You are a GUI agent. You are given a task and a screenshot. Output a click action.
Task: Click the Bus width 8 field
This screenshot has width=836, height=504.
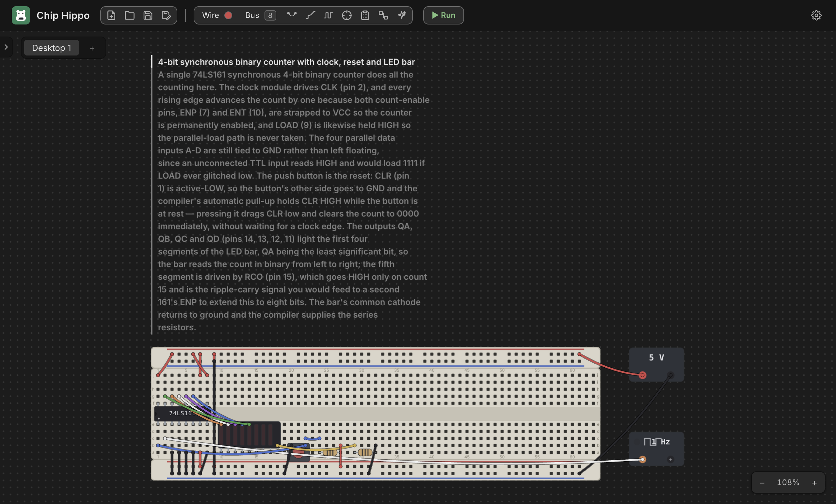(270, 15)
